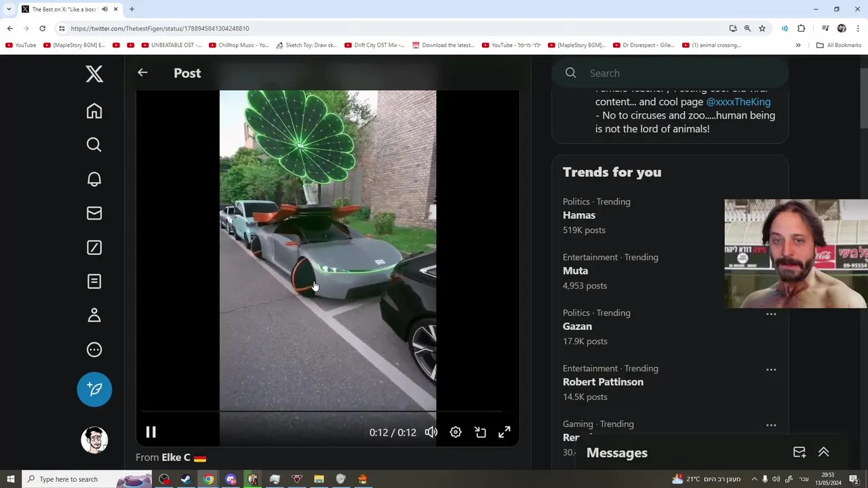
Task: Open All Bookmarks folder
Action: 839,45
